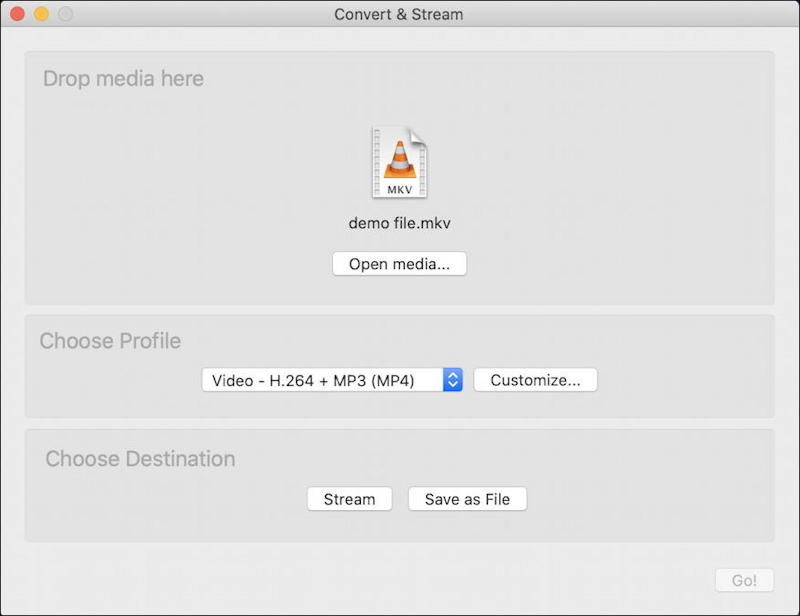Minimize the window with yellow button
The width and height of the screenshot is (800, 616).
(41, 14)
